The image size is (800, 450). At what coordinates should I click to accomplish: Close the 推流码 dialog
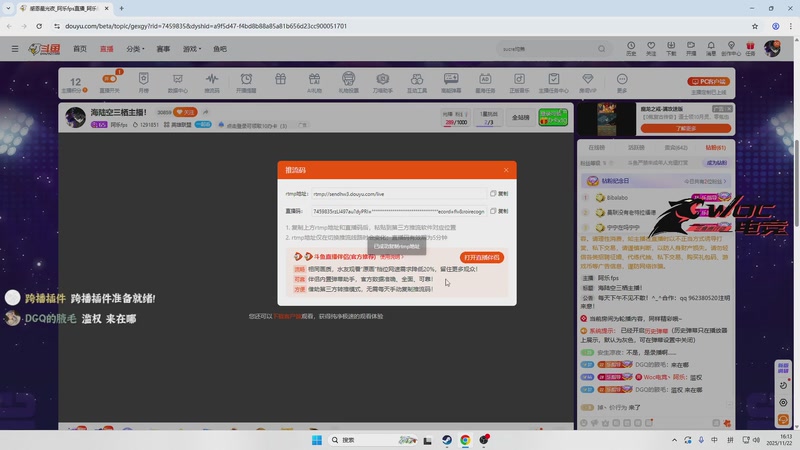coord(506,170)
